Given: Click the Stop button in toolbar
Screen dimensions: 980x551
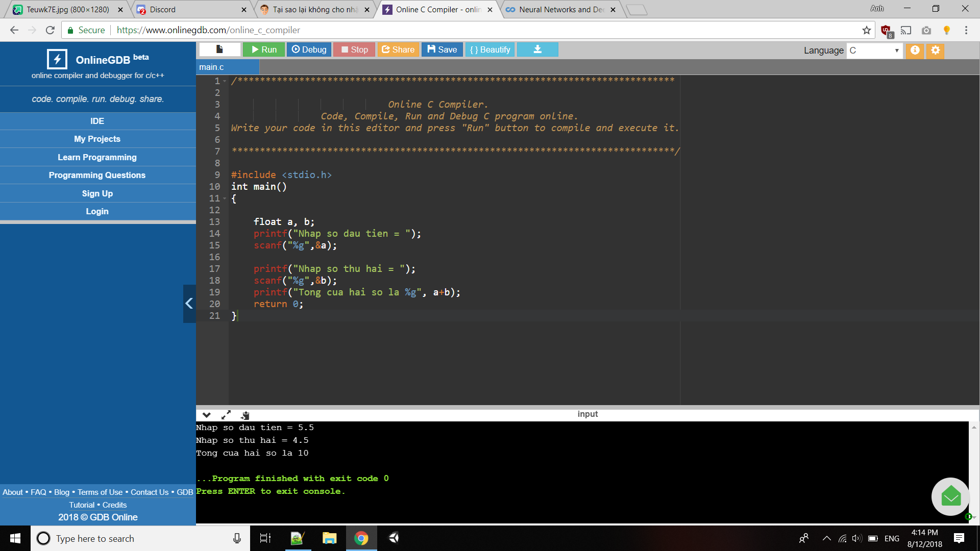Looking at the screenshot, I should [354, 49].
